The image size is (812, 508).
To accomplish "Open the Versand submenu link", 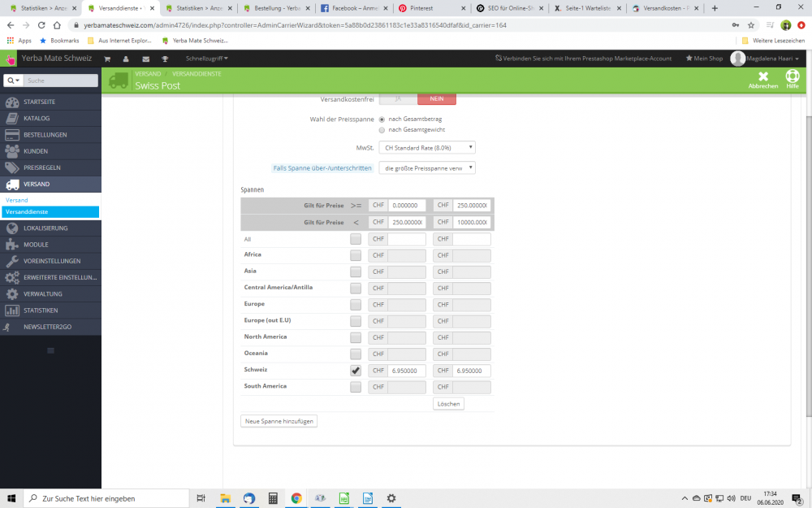I will [x=16, y=200].
